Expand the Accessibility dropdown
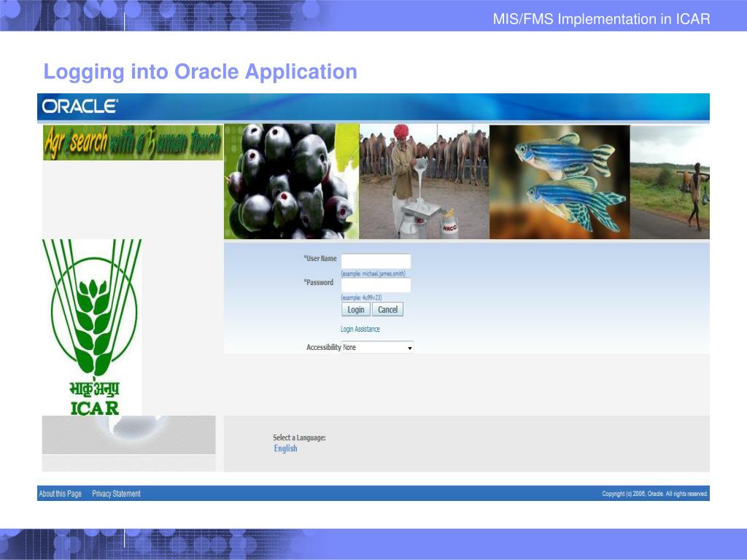 [377, 348]
